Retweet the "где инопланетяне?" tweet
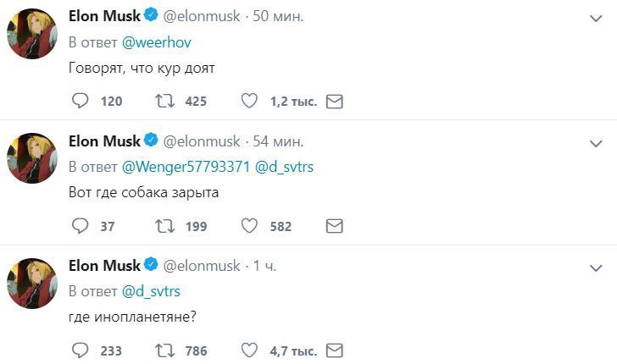Viewport: 617px width, 364px height. 165,350
